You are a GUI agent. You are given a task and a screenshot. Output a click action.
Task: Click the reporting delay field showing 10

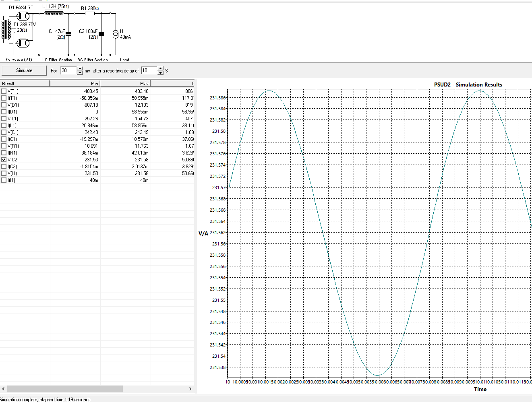coord(149,70)
